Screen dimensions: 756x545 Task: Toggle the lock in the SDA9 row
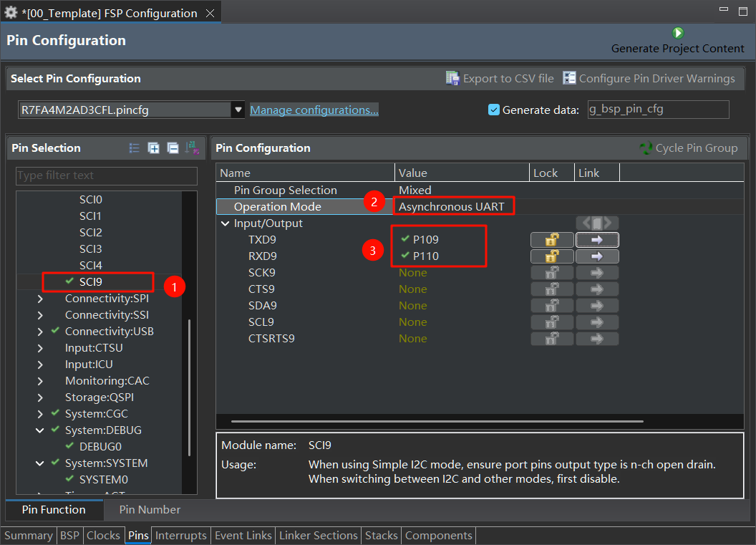(552, 306)
